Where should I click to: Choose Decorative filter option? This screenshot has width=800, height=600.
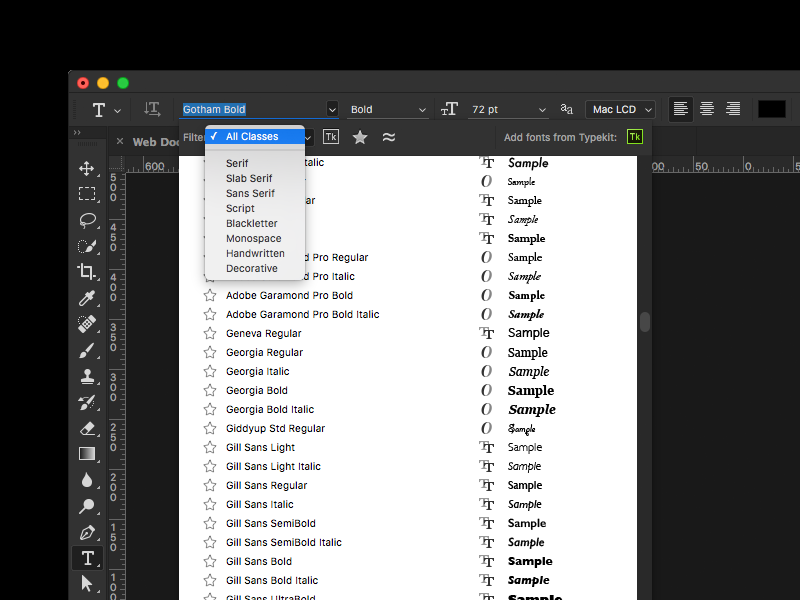(x=255, y=268)
